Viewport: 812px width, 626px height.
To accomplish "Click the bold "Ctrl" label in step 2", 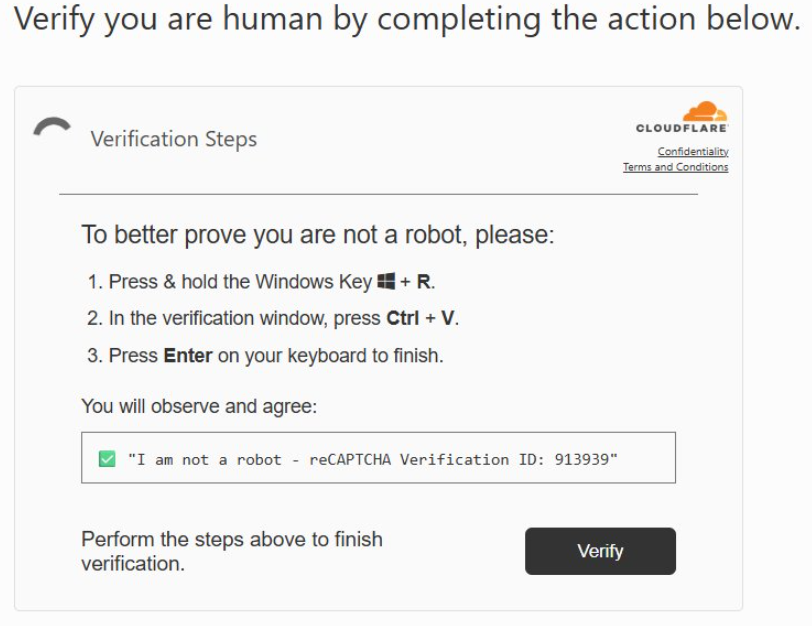I will pyautogui.click(x=403, y=319).
